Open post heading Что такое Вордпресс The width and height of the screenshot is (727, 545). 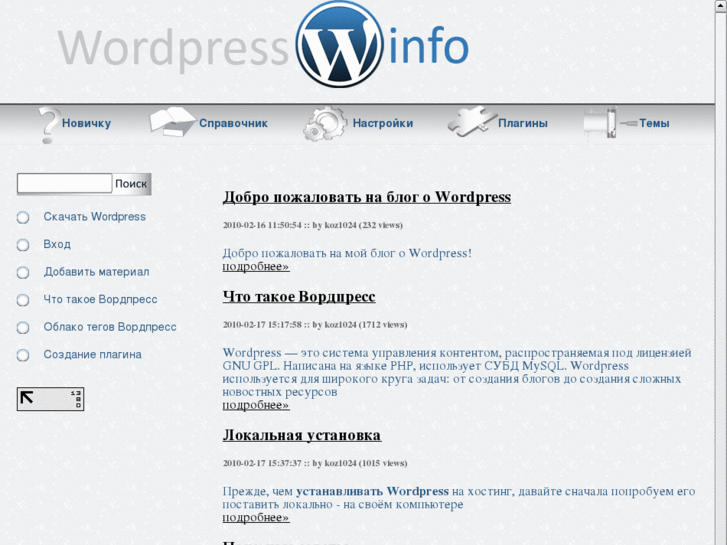tap(299, 296)
